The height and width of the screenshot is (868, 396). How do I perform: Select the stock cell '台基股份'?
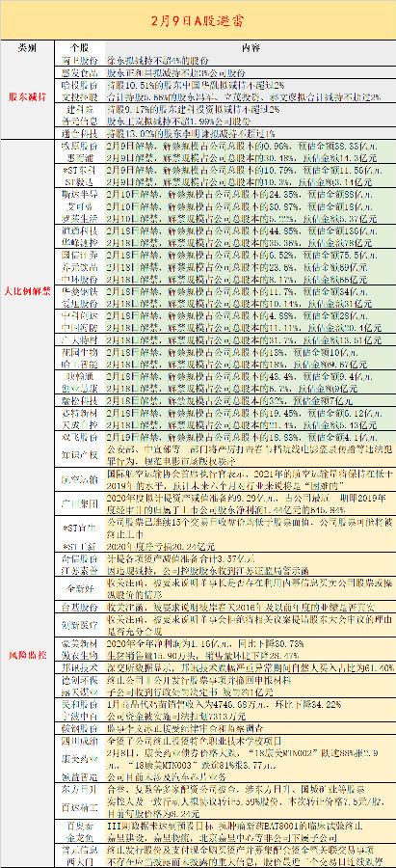(79, 607)
